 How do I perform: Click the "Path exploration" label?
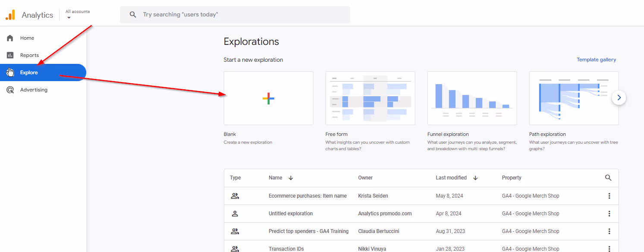[x=547, y=134]
